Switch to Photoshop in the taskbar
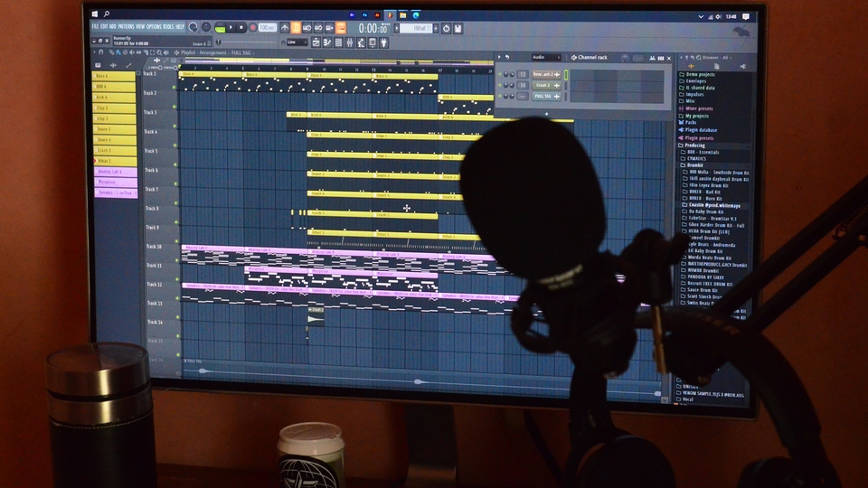The width and height of the screenshot is (868, 488). (364, 15)
